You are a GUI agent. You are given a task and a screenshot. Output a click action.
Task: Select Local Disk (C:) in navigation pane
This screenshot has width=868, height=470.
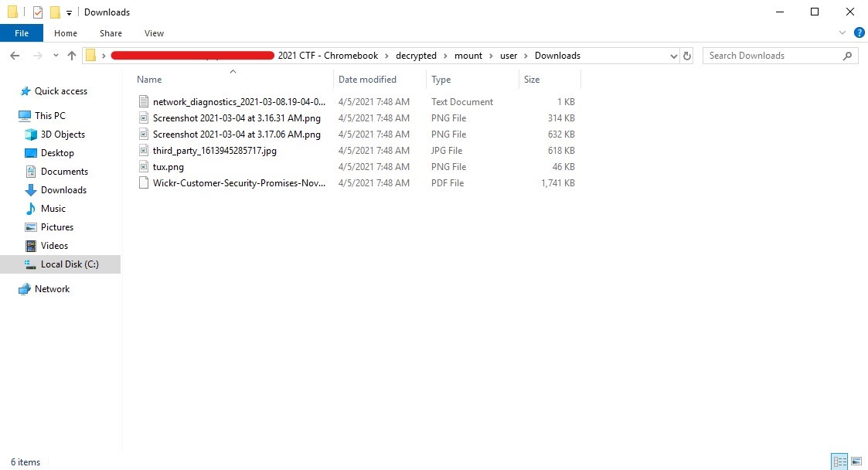70,264
